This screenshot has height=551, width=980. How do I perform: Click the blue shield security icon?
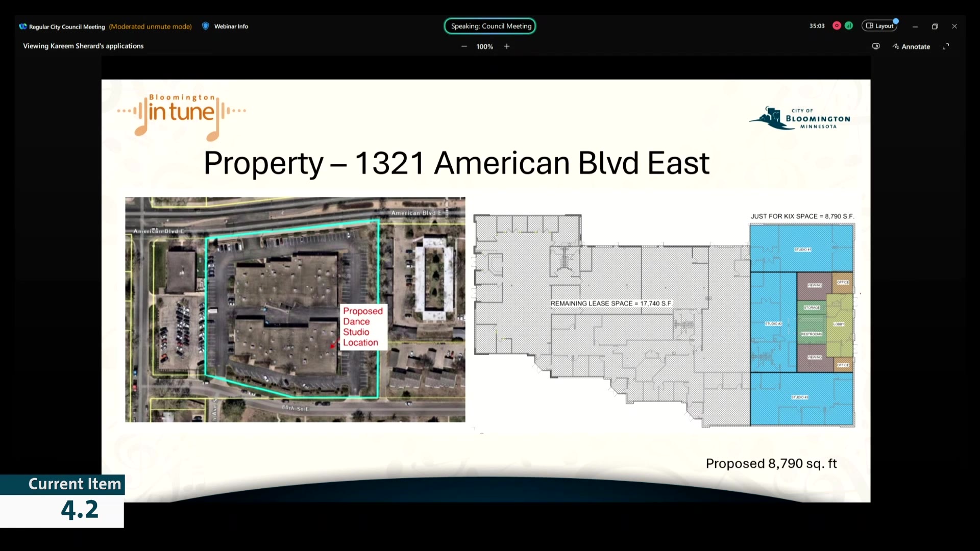tap(206, 26)
